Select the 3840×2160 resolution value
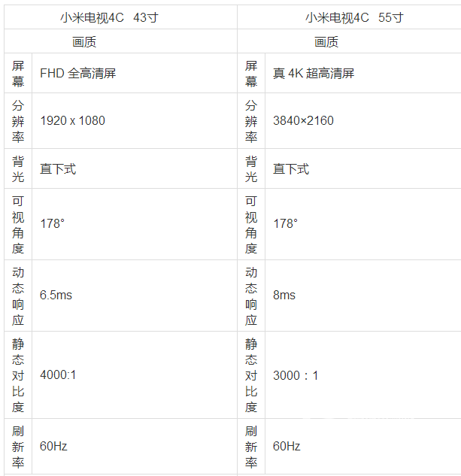461x476 pixels. pos(303,121)
